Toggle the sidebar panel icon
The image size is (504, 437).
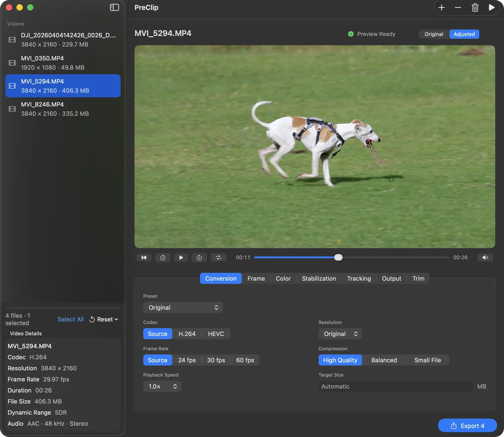click(114, 8)
